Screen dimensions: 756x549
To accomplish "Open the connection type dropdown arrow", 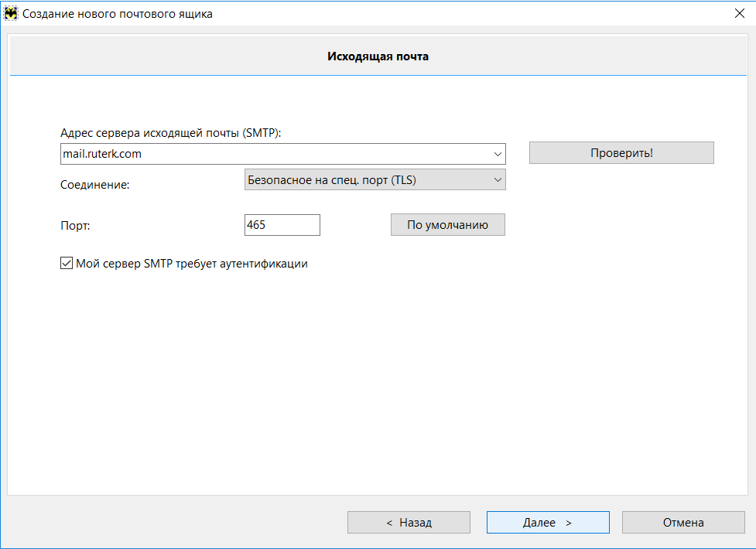I will 498,180.
